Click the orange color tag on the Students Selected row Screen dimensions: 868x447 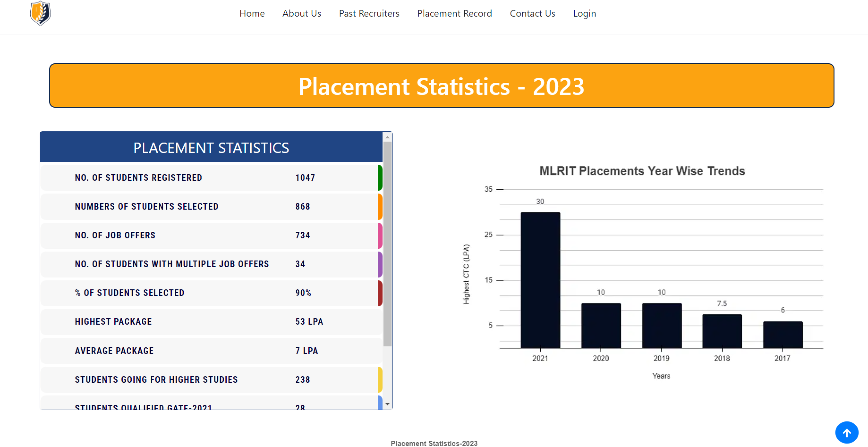380,206
